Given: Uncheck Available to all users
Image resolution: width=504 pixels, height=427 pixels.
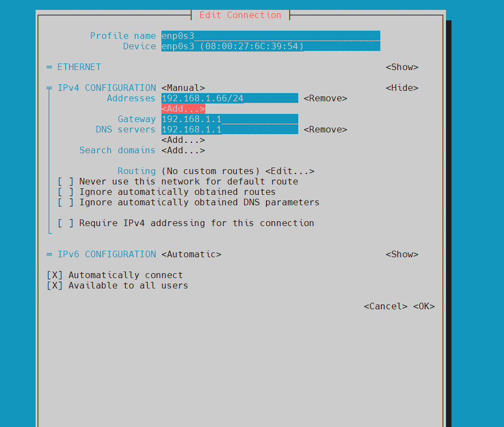Looking at the screenshot, I should tap(55, 286).
